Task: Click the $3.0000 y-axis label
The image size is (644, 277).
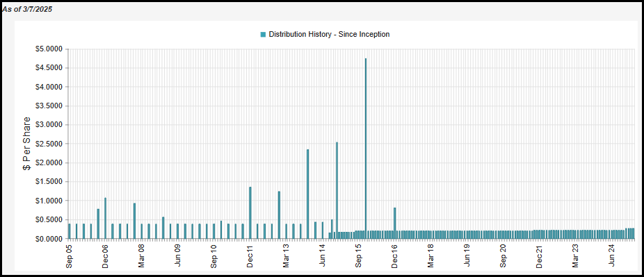Action: tap(49, 125)
